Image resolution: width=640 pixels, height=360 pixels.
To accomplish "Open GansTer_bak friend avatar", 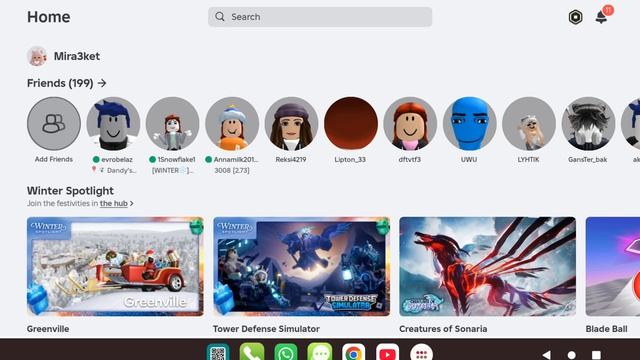I will [x=588, y=124].
